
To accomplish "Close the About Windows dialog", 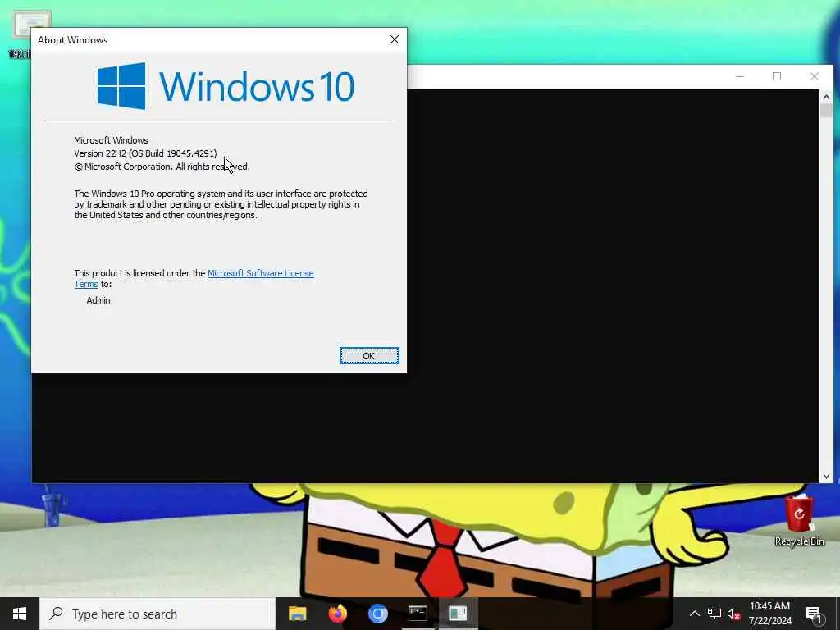I will point(395,39).
